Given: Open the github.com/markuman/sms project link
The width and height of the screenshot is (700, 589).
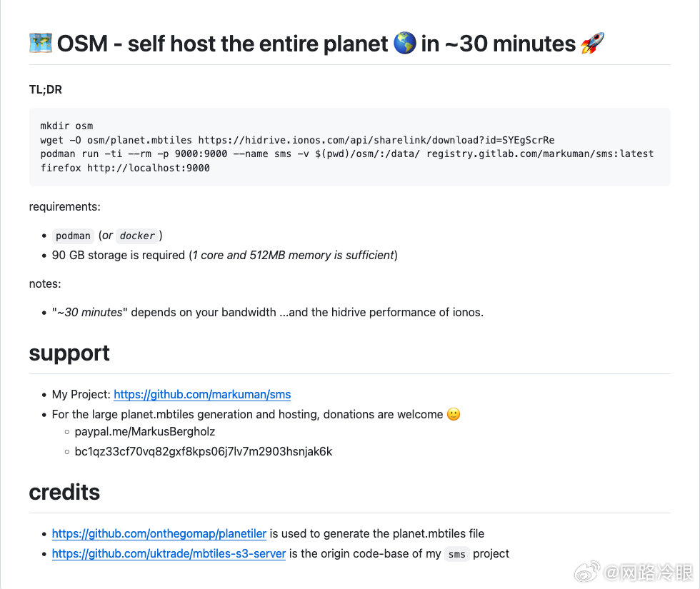Looking at the screenshot, I should tap(202, 394).
